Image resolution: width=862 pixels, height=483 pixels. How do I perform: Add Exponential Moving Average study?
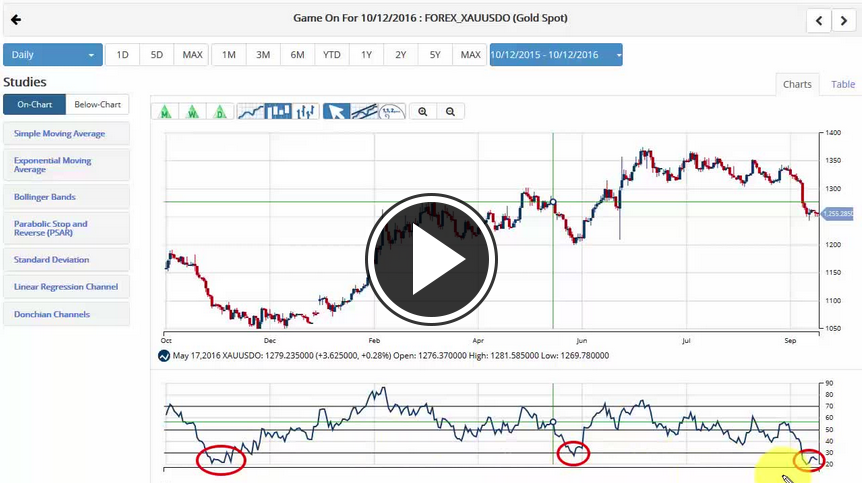click(x=67, y=165)
